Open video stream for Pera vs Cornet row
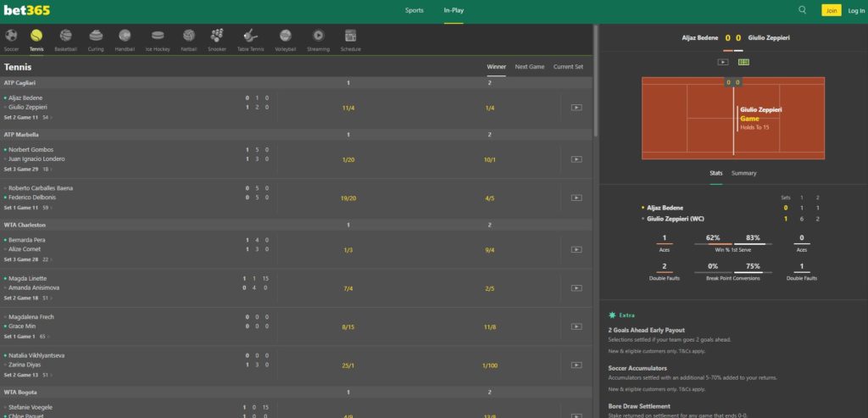Screen dimensions: 868x418 tap(576, 249)
